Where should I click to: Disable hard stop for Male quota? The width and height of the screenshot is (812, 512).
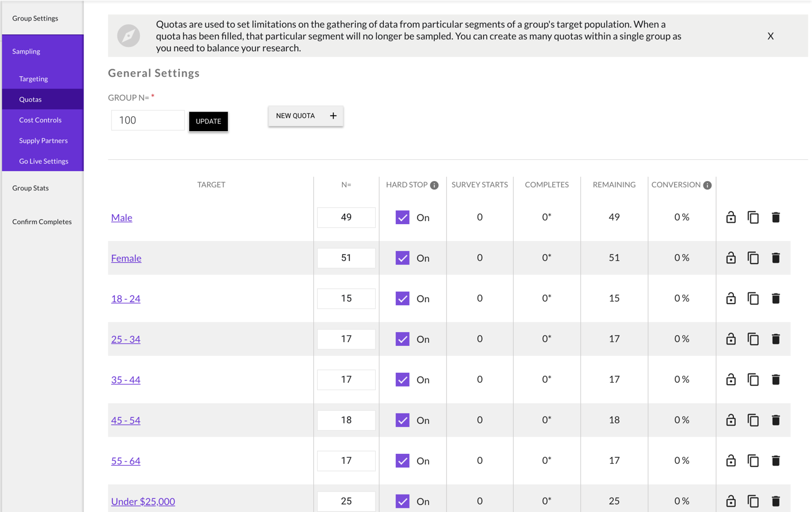click(403, 217)
